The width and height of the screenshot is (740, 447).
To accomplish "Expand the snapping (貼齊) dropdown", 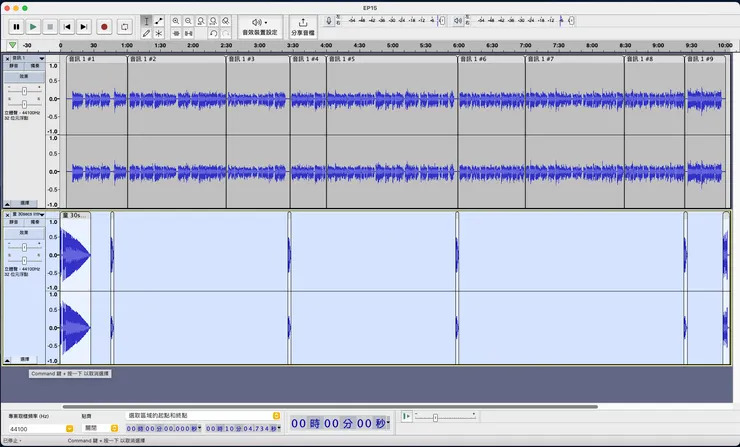I will point(114,428).
